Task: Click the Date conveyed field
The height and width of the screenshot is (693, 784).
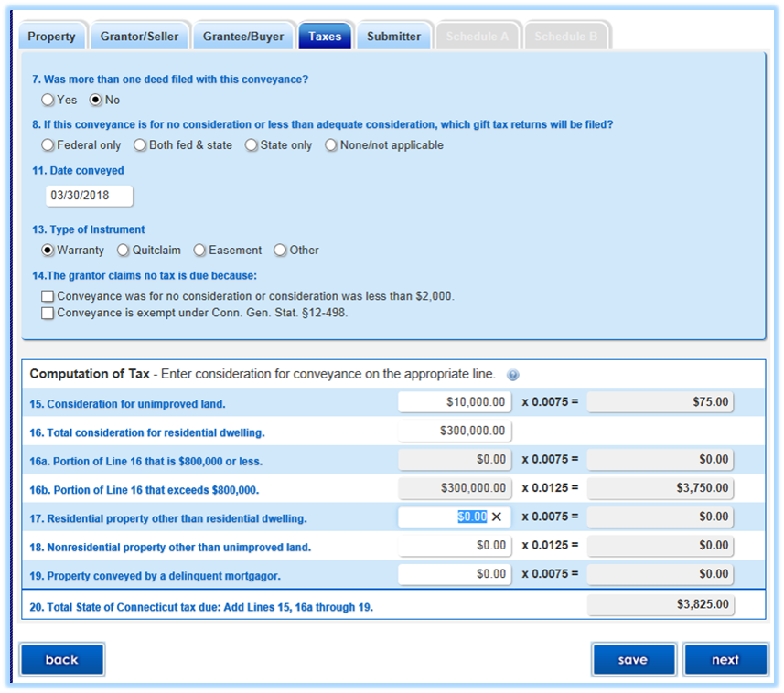Action: point(89,196)
